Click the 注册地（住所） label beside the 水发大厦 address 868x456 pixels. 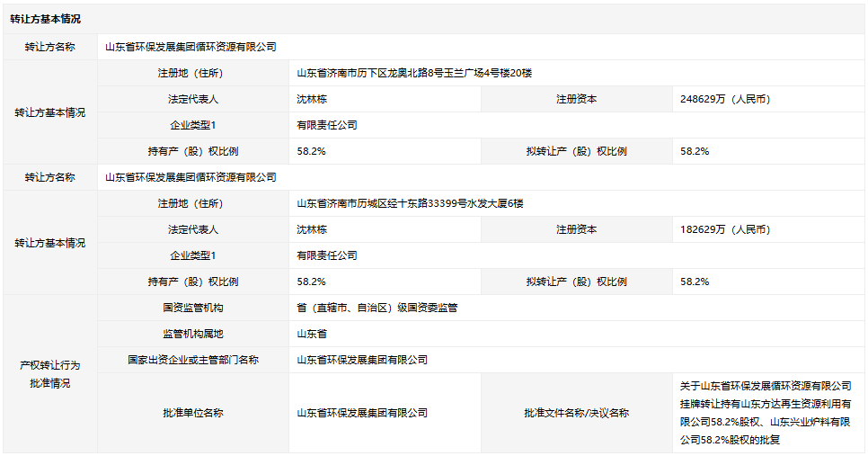193,203
